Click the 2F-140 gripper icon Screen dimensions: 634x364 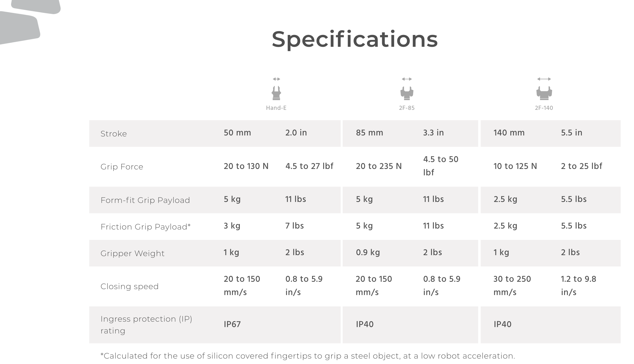tap(544, 93)
